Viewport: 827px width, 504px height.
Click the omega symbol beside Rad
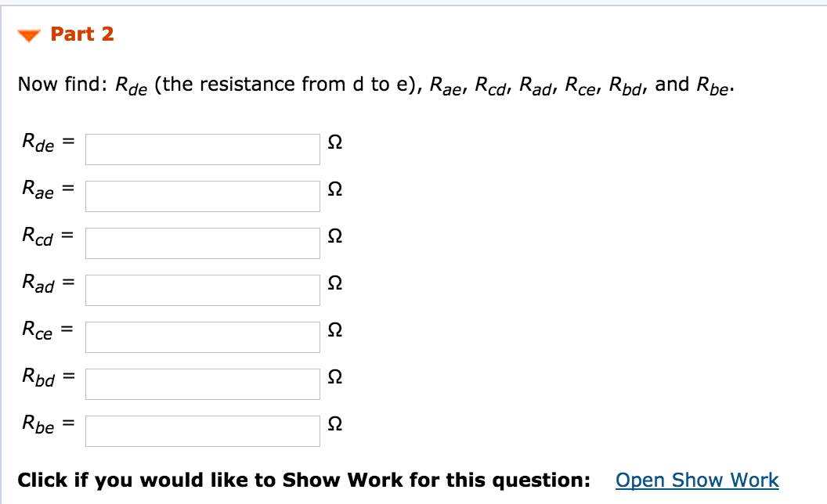click(x=335, y=284)
